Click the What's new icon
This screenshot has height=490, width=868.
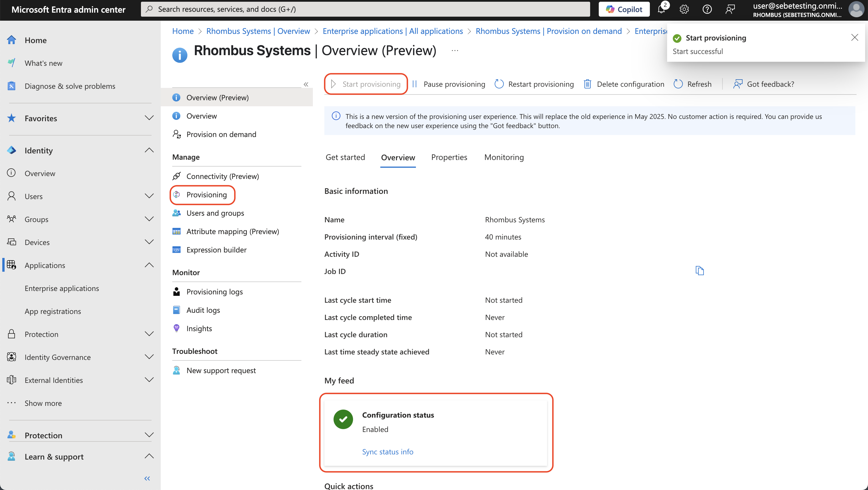click(x=11, y=63)
